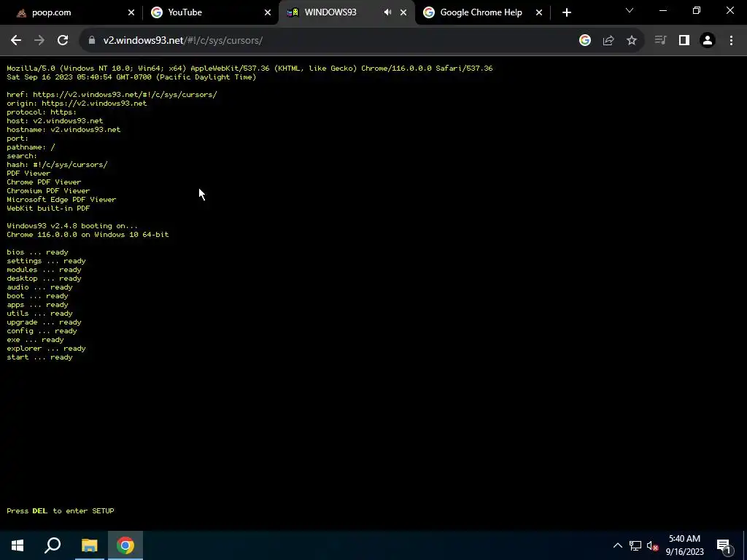The height and width of the screenshot is (560, 747).
Task: Click the Chrome taskbar icon
Action: pos(125,545)
